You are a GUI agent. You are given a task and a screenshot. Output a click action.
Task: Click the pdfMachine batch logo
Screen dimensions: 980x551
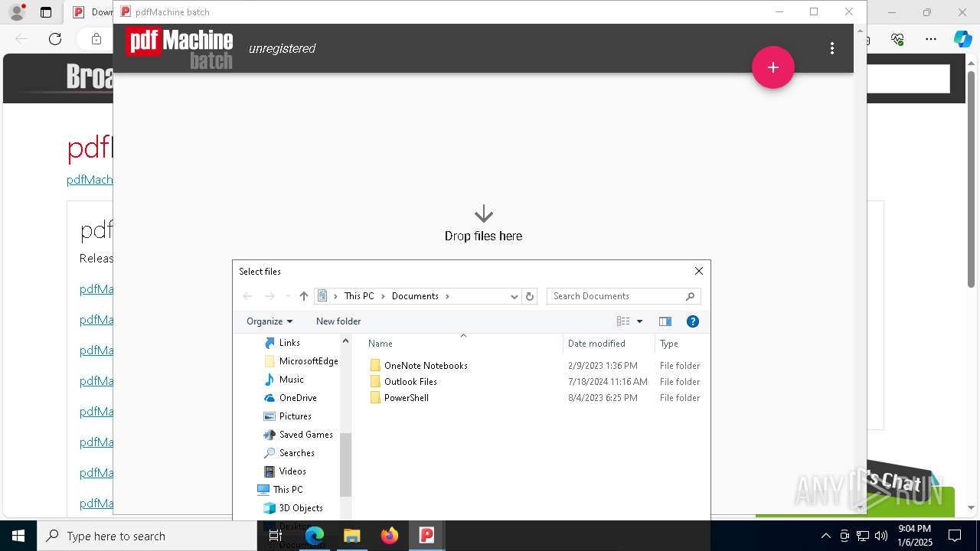point(180,48)
